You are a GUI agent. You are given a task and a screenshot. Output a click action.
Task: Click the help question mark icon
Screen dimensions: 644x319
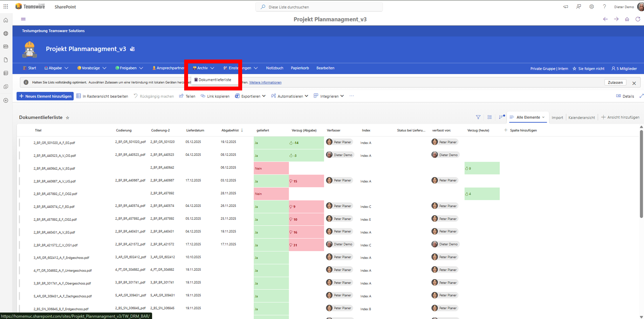(x=604, y=7)
